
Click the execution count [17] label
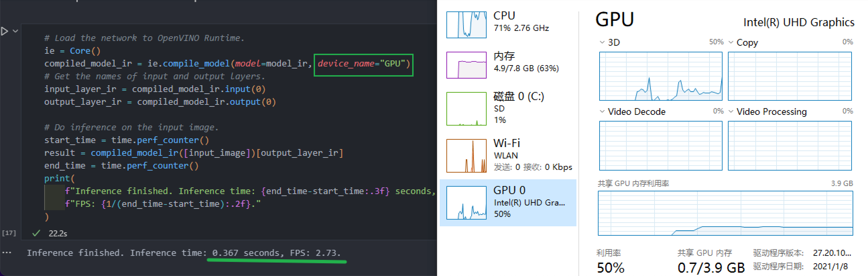[x=9, y=233]
